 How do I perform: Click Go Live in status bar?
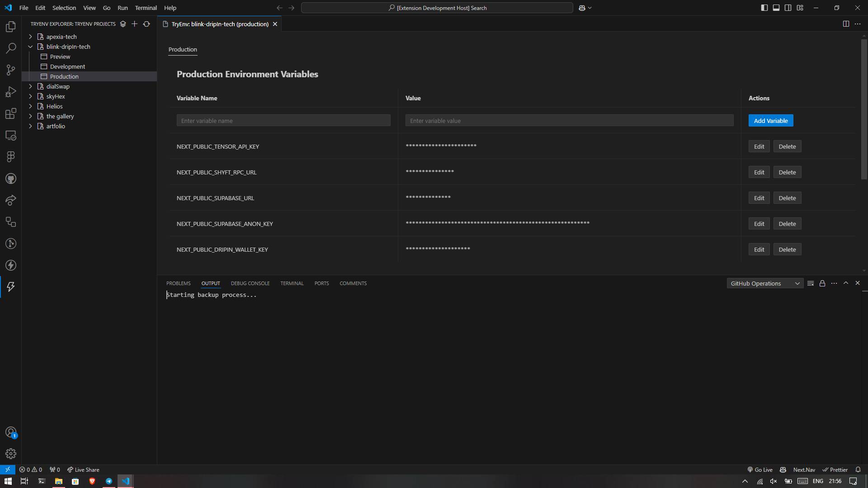click(760, 469)
